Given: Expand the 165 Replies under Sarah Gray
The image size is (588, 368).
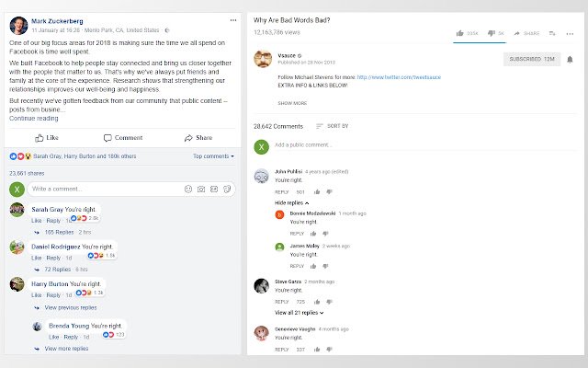Looking at the screenshot, I should tap(59, 232).
